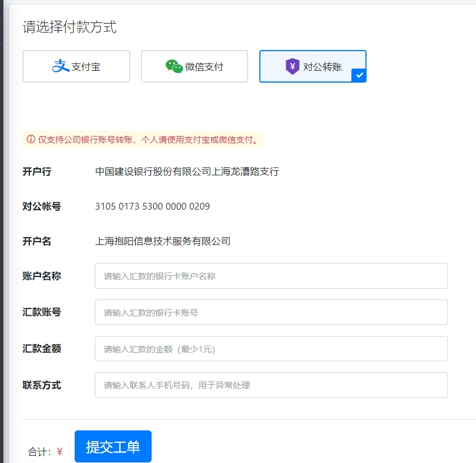Viewport: 476px width, 463px height.
Task: Click the Alipay logo icon
Action: pos(61,66)
